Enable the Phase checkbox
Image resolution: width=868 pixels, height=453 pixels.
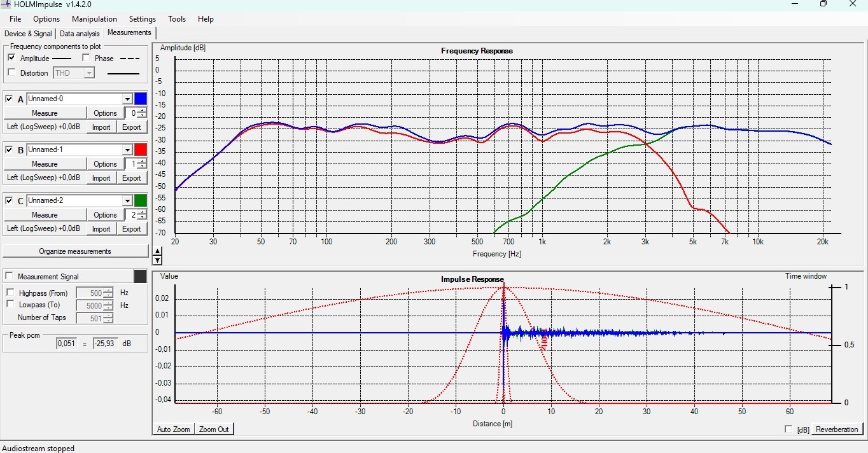click(x=86, y=58)
